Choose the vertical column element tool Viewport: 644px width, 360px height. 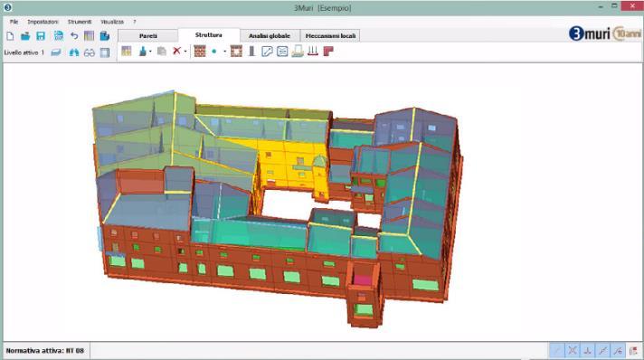coord(251,52)
